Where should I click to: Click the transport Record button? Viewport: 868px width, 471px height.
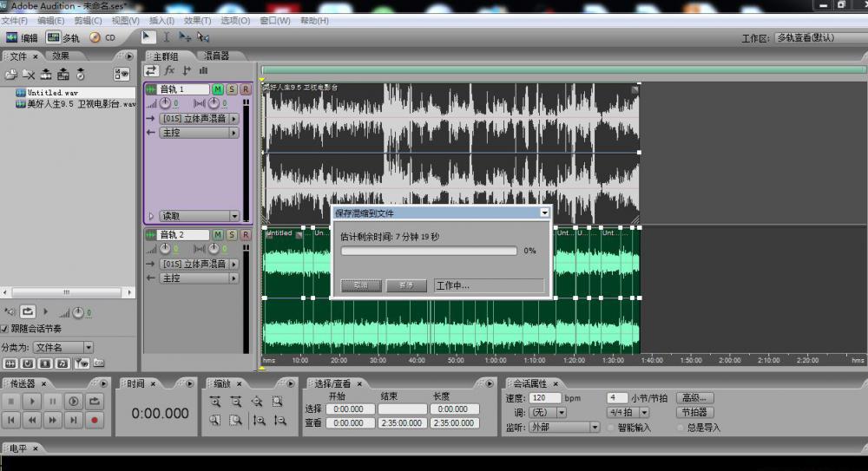click(x=94, y=421)
